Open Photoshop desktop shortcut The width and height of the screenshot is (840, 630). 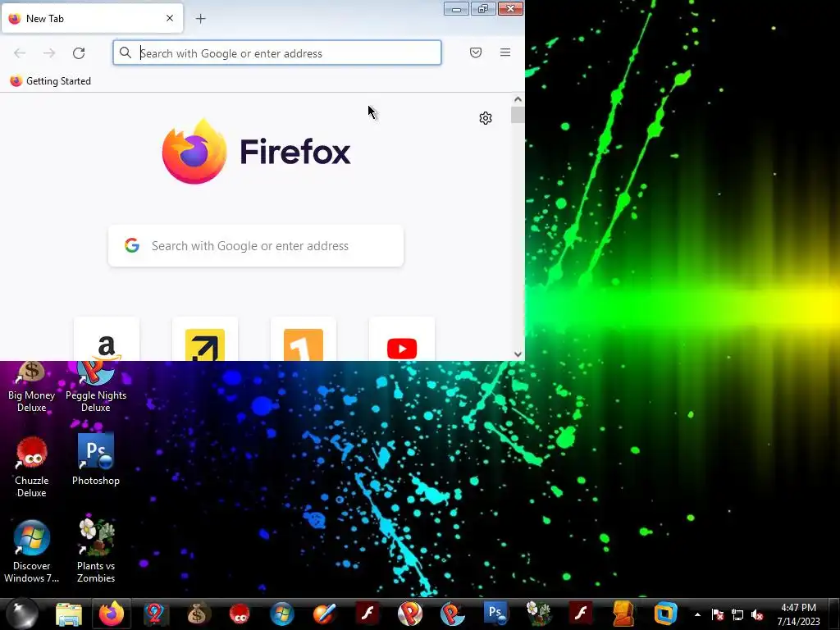[x=96, y=460]
